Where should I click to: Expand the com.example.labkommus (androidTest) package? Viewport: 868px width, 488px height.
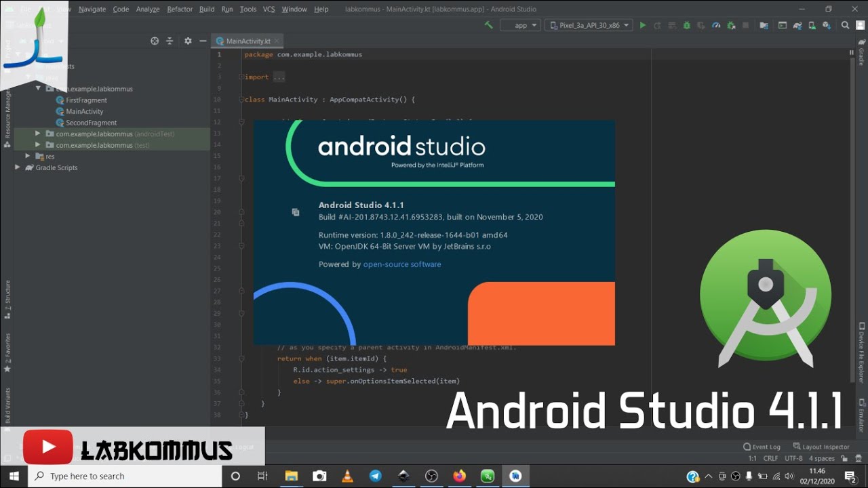coord(38,134)
